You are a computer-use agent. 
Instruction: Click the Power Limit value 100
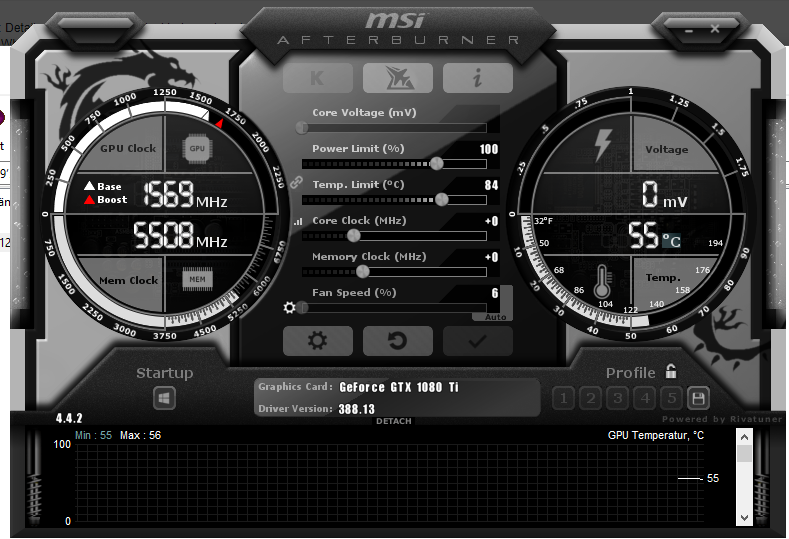pyautogui.click(x=489, y=149)
